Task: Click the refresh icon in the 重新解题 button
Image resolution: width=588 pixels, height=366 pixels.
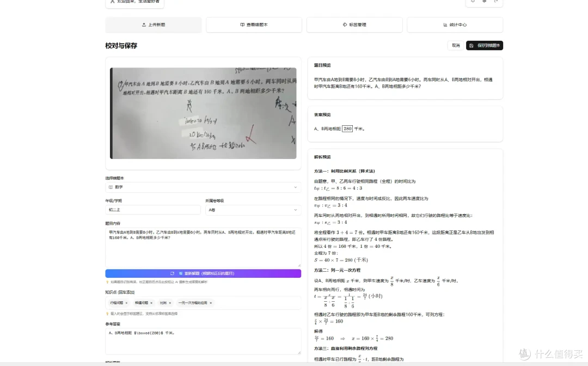Action: [172, 273]
